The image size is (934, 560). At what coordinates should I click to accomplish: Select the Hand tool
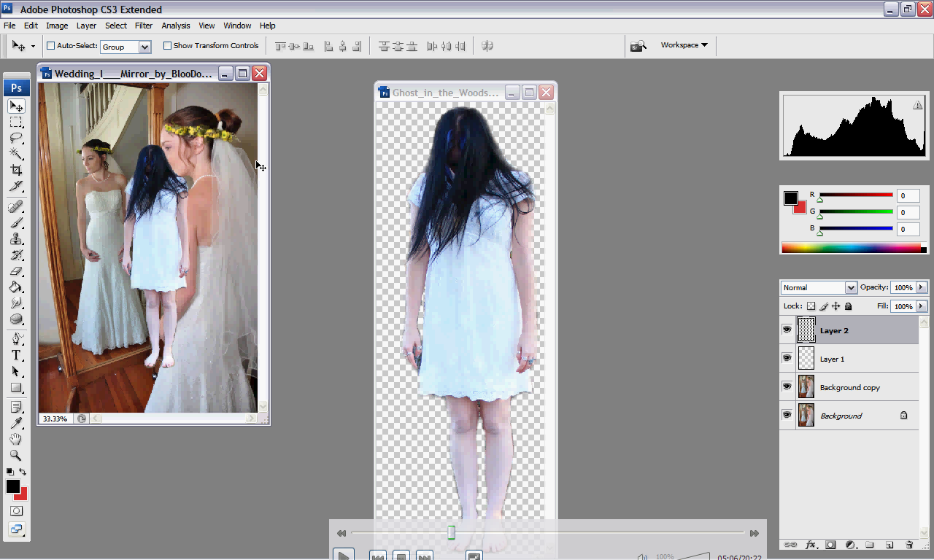16,439
